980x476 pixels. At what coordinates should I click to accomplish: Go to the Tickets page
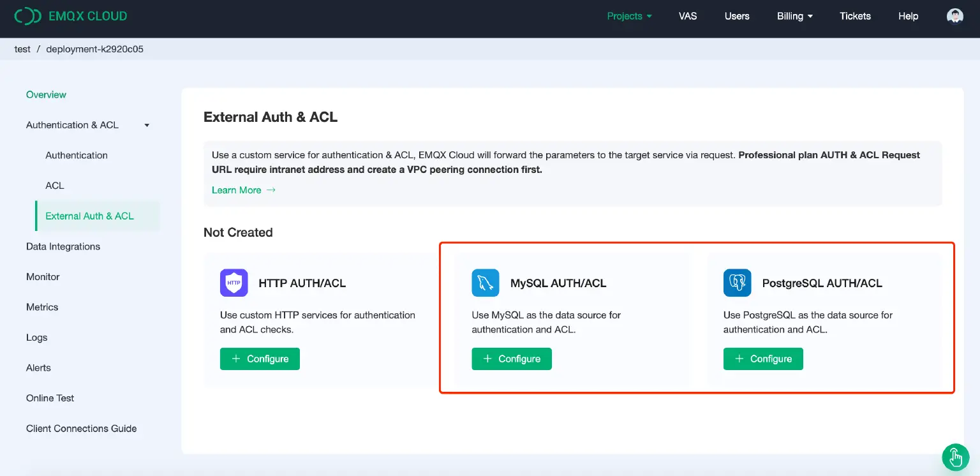click(x=855, y=16)
